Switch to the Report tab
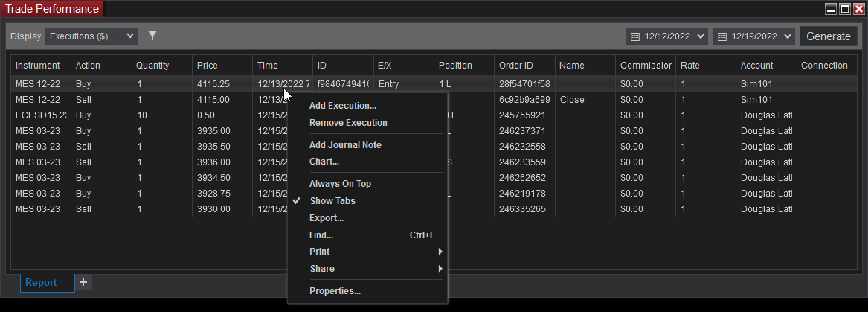 coord(41,283)
